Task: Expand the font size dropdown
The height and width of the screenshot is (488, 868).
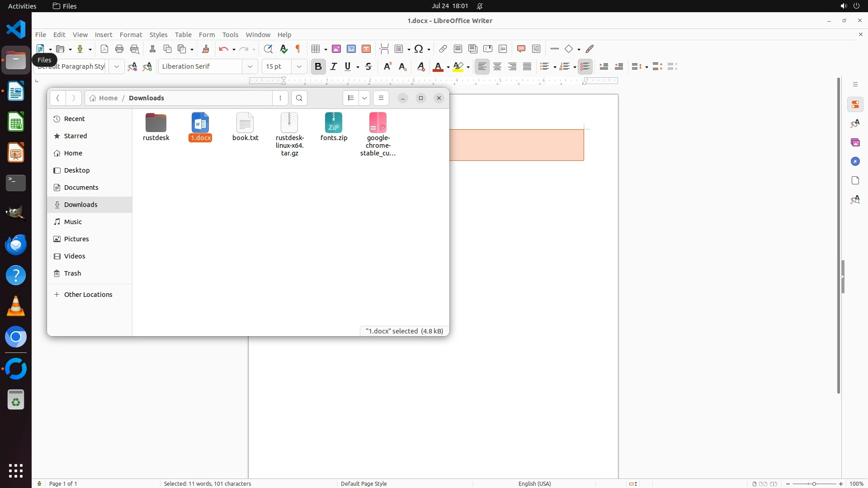Action: point(299,66)
